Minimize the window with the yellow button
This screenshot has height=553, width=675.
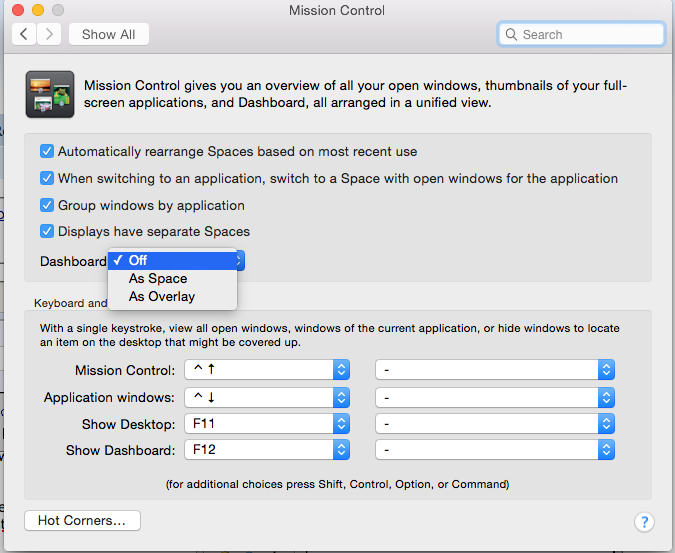pyautogui.click(x=38, y=10)
